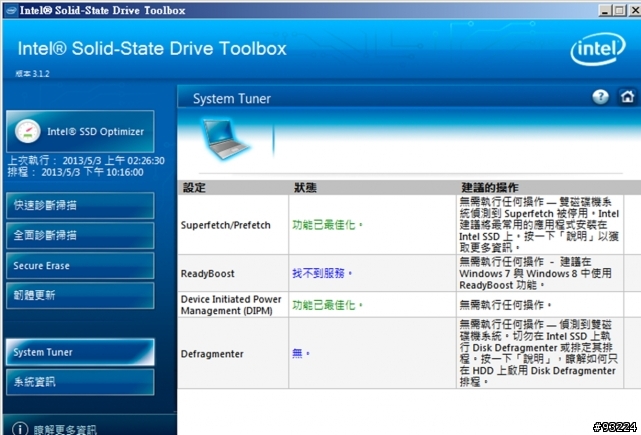641x435 pixels.
Task: Click the SSD Optimizer gauge icon
Action: [27, 131]
